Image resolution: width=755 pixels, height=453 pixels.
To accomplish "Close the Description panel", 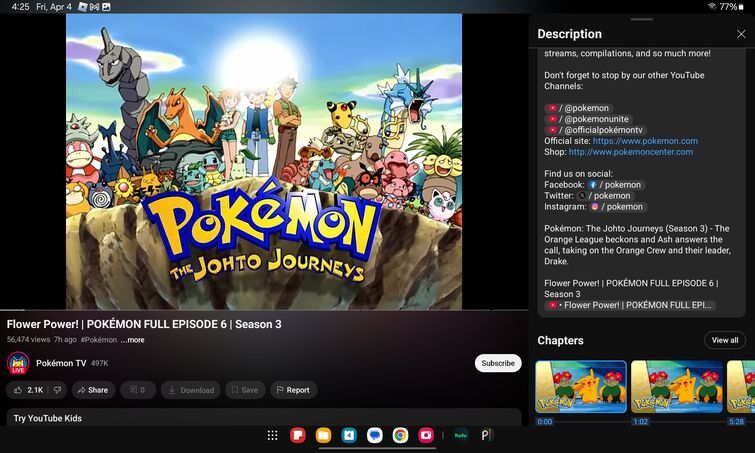I will pyautogui.click(x=741, y=34).
